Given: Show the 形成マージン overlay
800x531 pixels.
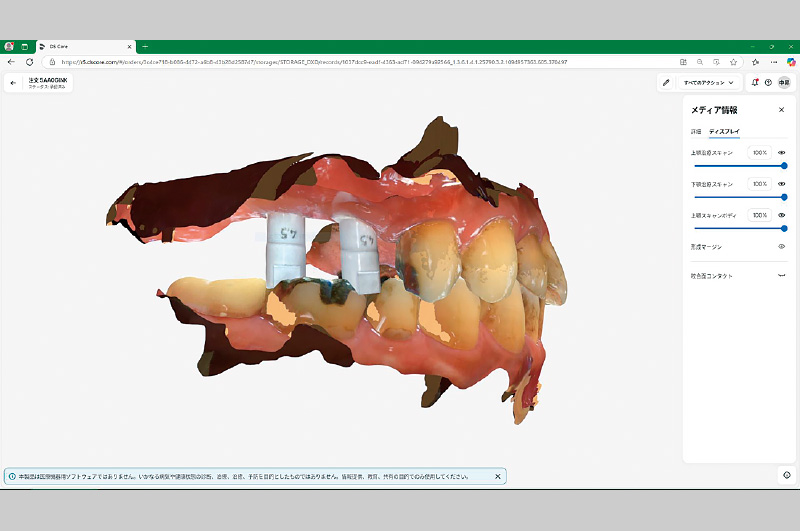Looking at the screenshot, I should tap(782, 246).
